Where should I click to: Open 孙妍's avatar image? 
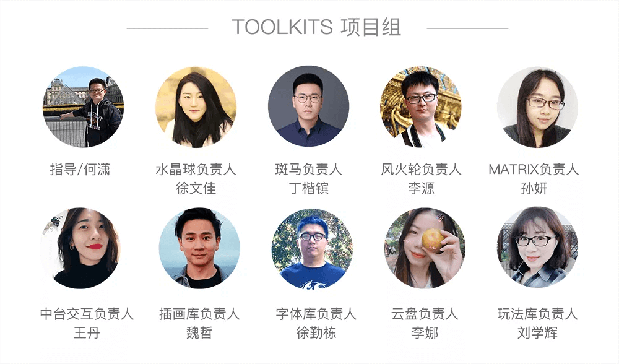[x=537, y=107]
